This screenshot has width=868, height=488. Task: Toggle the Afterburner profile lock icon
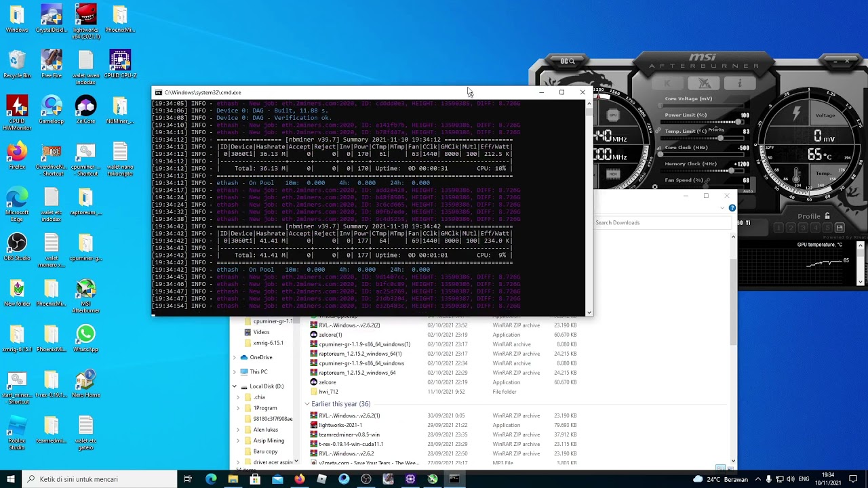point(827,216)
